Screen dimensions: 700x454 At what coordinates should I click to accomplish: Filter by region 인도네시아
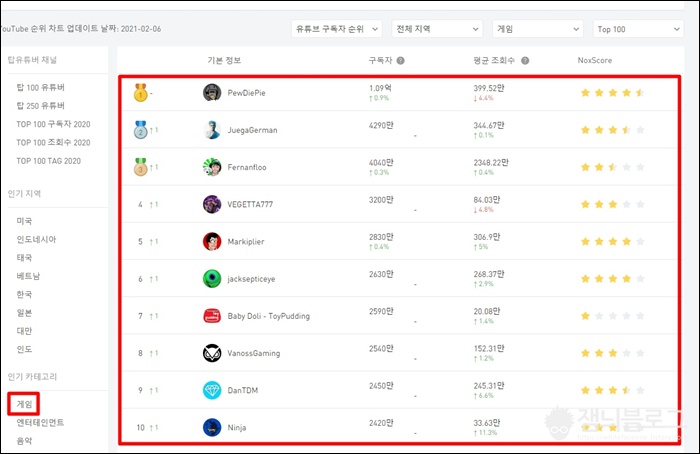36,239
